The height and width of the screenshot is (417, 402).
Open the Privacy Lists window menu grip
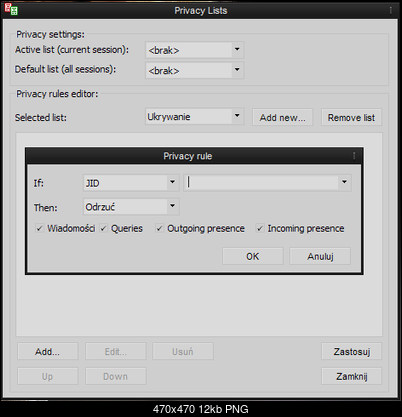(390, 10)
